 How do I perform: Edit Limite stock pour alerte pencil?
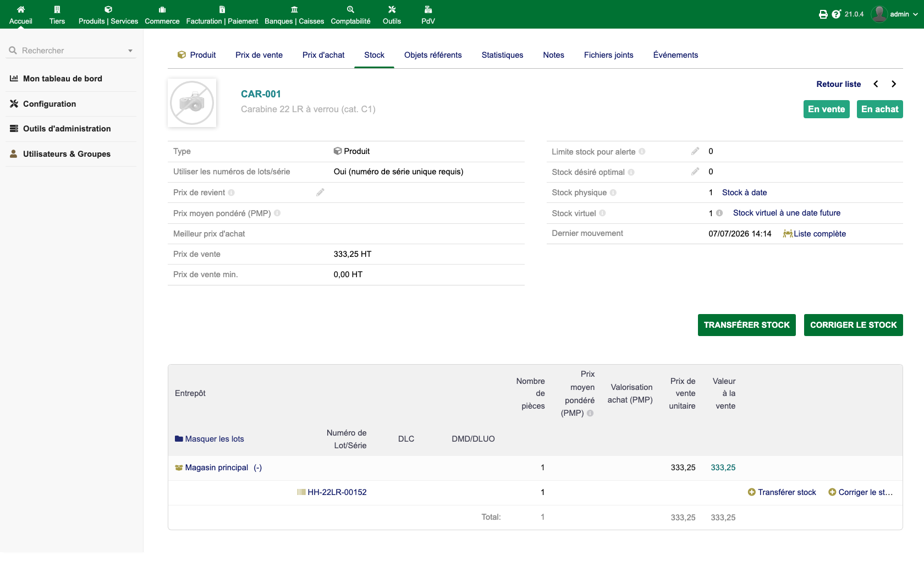point(695,151)
